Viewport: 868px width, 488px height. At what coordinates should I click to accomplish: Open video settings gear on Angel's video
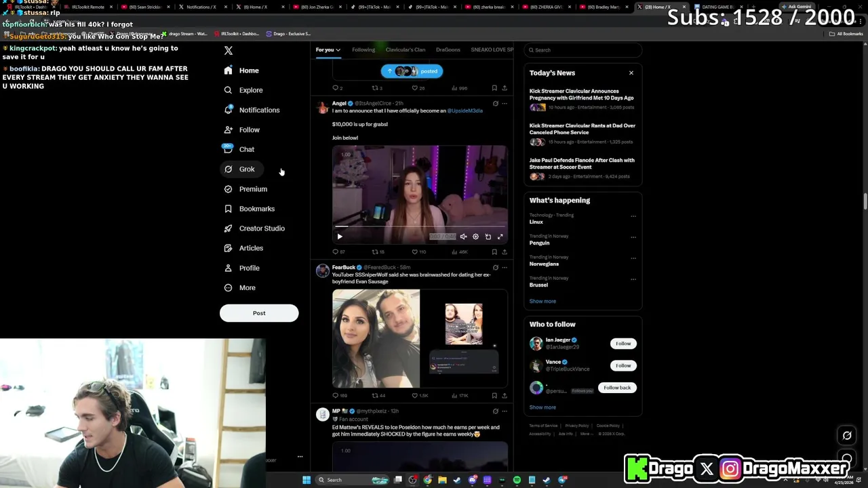(x=475, y=237)
